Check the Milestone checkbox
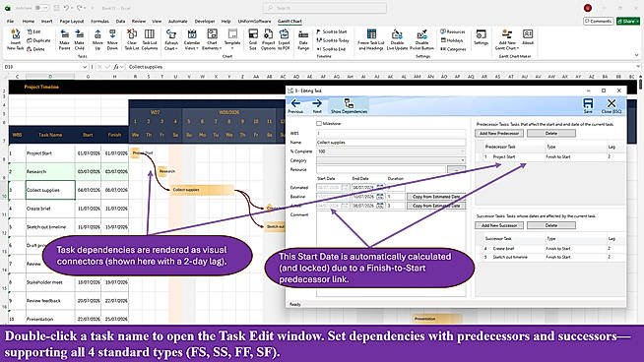The height and width of the screenshot is (362, 644). point(319,124)
